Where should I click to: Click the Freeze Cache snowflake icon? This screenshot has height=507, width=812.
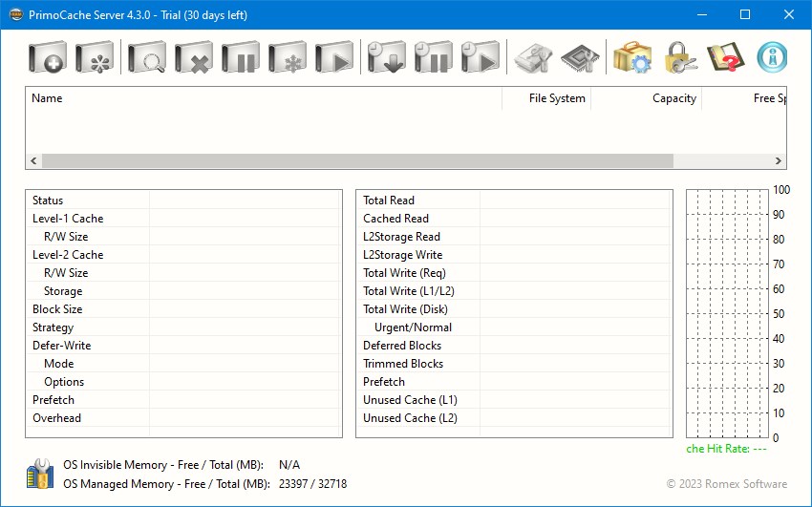pyautogui.click(x=288, y=57)
